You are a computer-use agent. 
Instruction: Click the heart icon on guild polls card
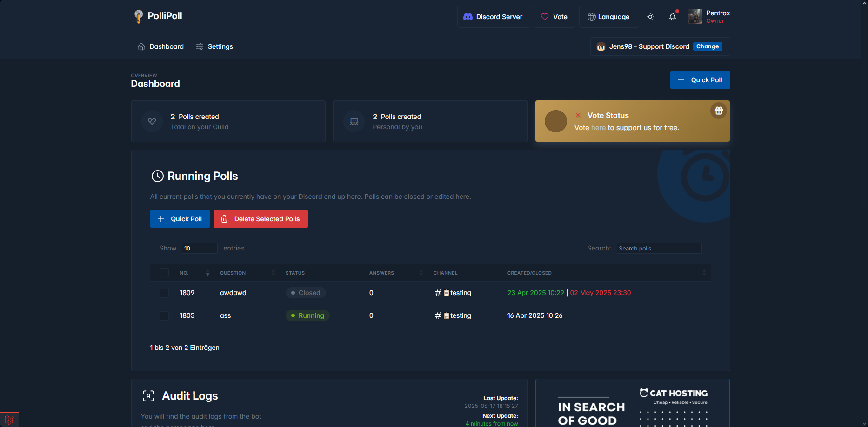pyautogui.click(x=152, y=121)
